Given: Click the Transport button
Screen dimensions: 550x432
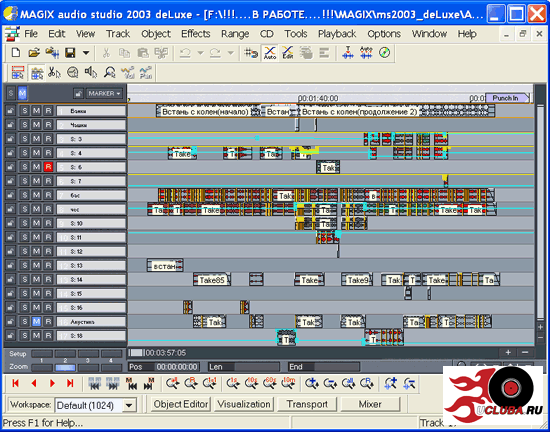Looking at the screenshot, I should tap(307, 404).
